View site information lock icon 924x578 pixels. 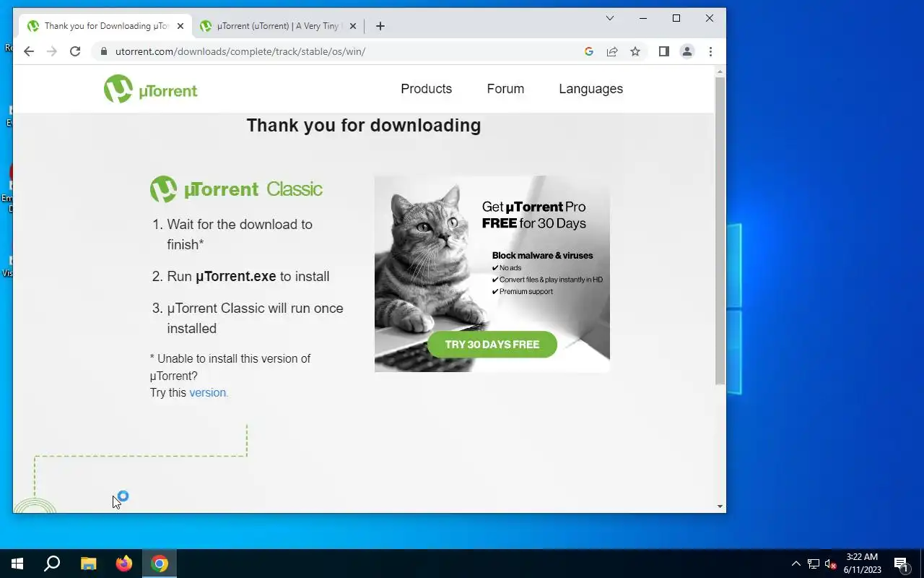coord(104,51)
